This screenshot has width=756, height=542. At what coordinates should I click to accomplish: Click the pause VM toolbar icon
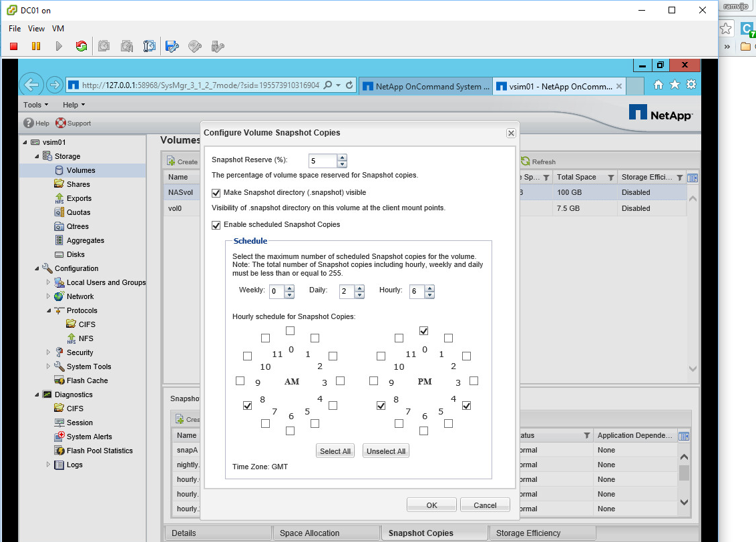point(36,46)
